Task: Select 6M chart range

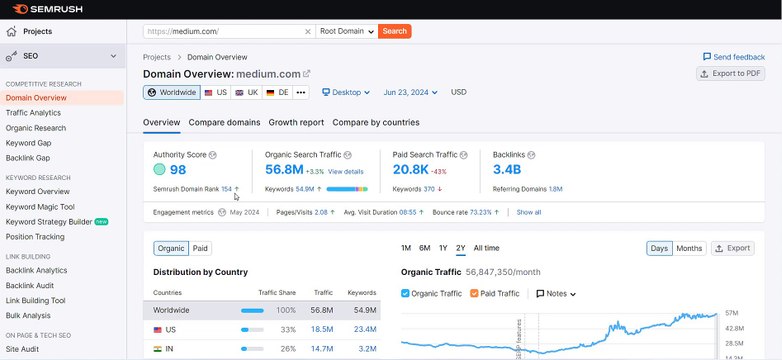Action: pos(424,248)
